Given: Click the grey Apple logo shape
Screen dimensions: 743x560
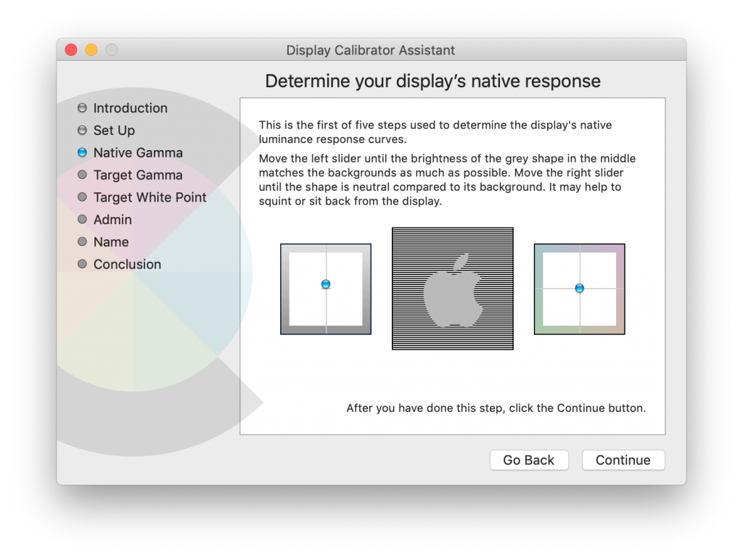Looking at the screenshot, I should pos(451,294).
